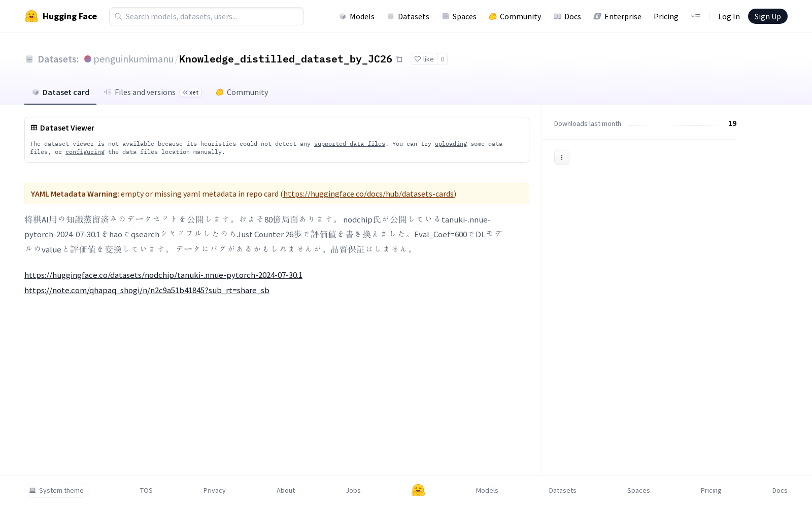This screenshot has height=508, width=812.
Task: Open the datasets-cards docs link in warning
Action: pyautogui.click(x=368, y=194)
